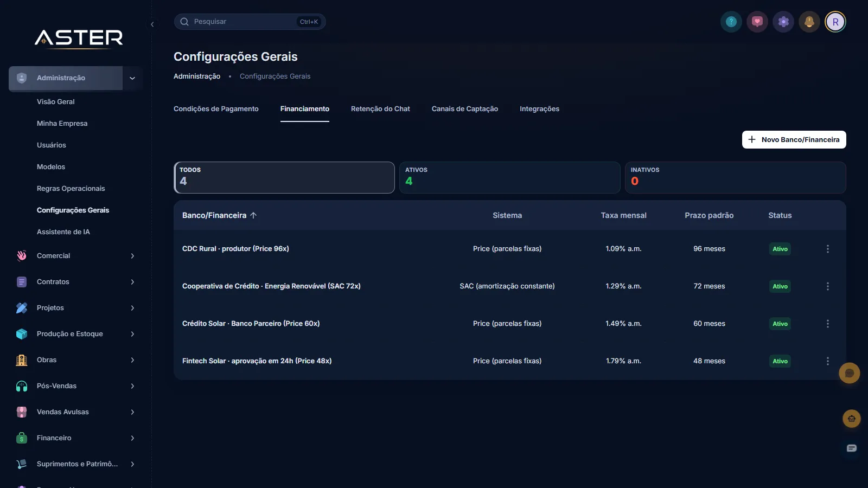This screenshot has width=868, height=488.
Task: Open the floating robot assistant button
Action: tap(852, 419)
